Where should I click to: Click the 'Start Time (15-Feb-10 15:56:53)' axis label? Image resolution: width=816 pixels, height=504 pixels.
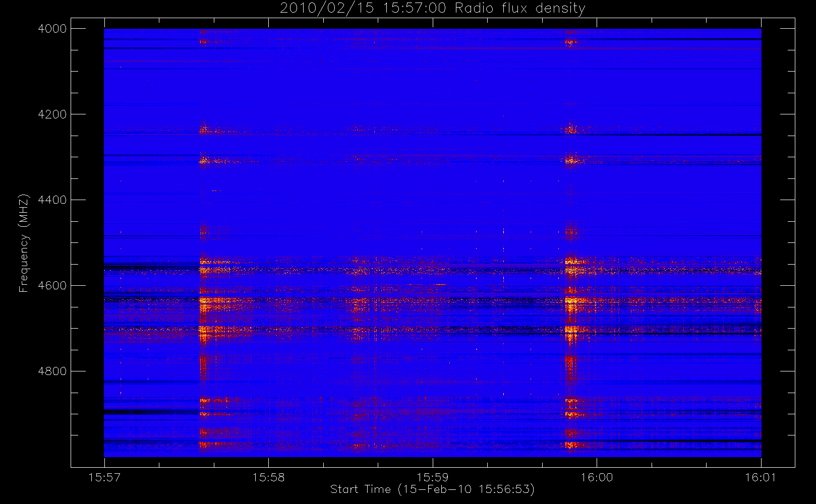point(432,489)
